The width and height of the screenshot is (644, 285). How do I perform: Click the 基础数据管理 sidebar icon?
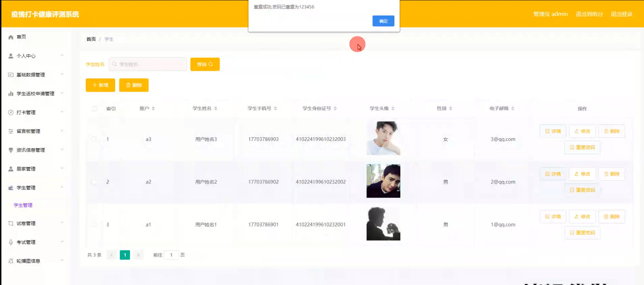[11, 75]
